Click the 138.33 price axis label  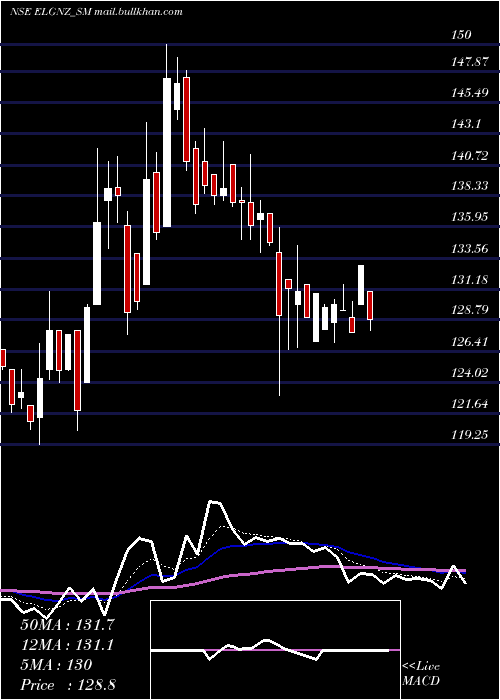(x=471, y=186)
